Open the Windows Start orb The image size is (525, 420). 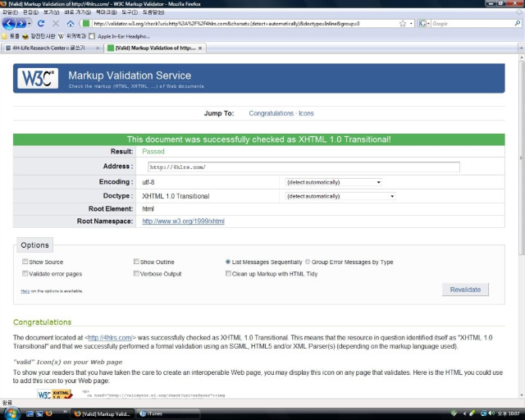coord(11,413)
